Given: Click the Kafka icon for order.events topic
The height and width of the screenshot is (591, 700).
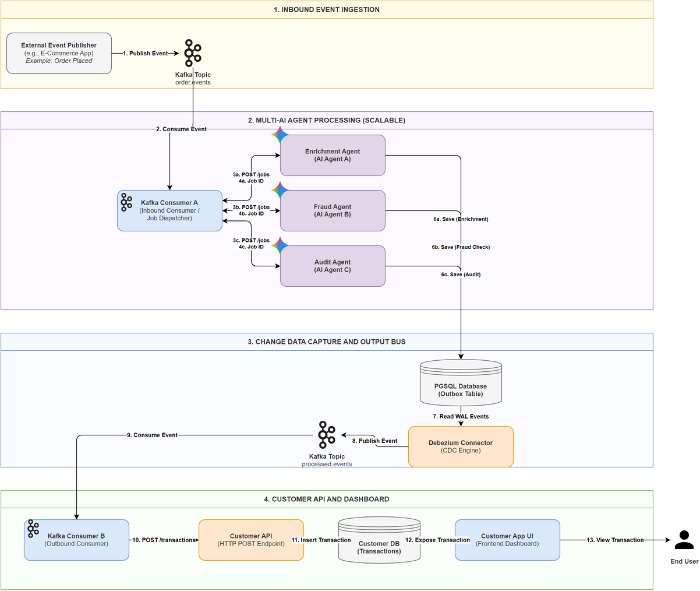Looking at the screenshot, I should tap(193, 53).
